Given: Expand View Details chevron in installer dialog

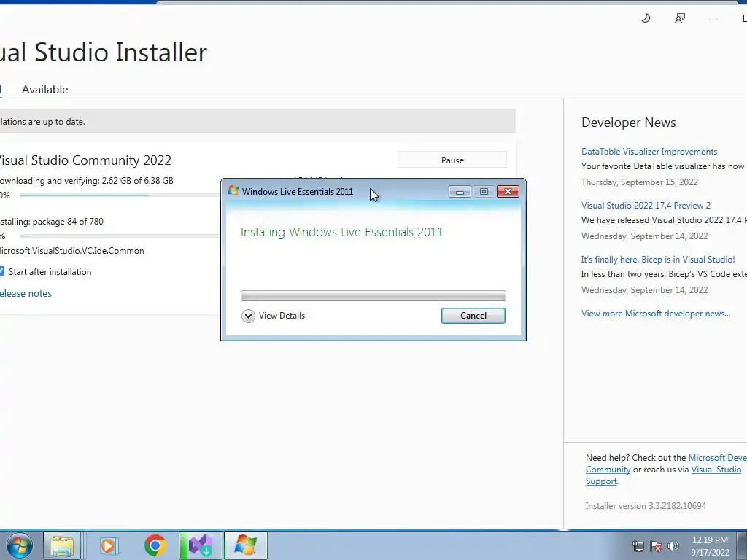Looking at the screenshot, I should tap(248, 316).
